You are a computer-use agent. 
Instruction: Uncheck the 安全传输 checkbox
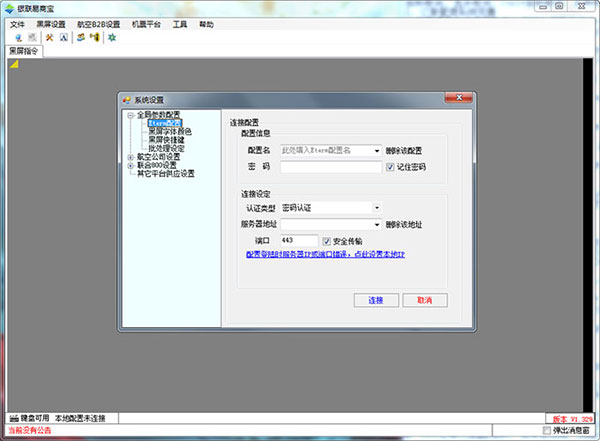327,241
